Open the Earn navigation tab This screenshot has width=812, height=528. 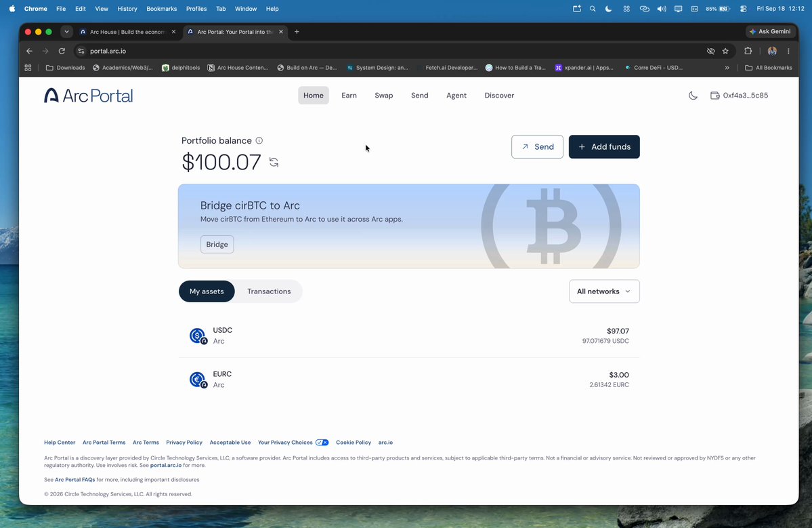(349, 96)
